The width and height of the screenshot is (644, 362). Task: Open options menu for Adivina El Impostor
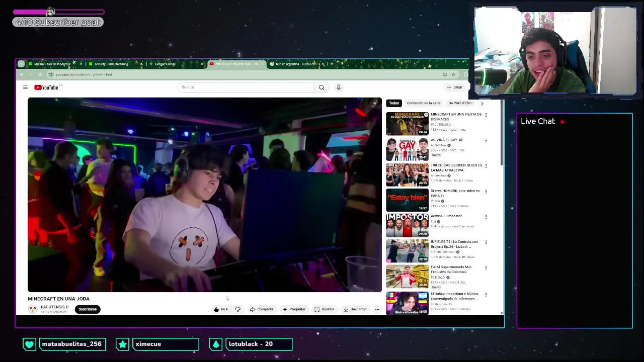486,217
